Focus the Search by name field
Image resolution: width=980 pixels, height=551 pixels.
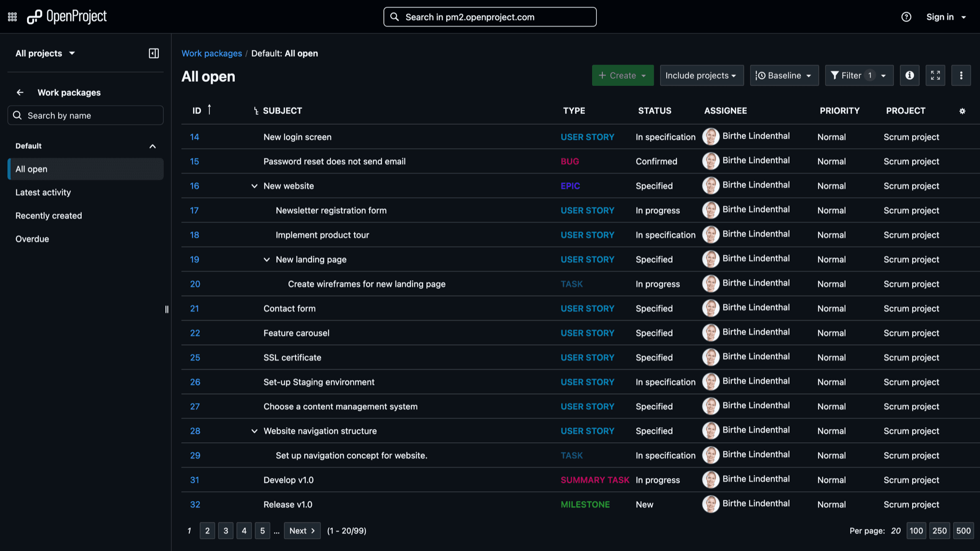(86, 115)
